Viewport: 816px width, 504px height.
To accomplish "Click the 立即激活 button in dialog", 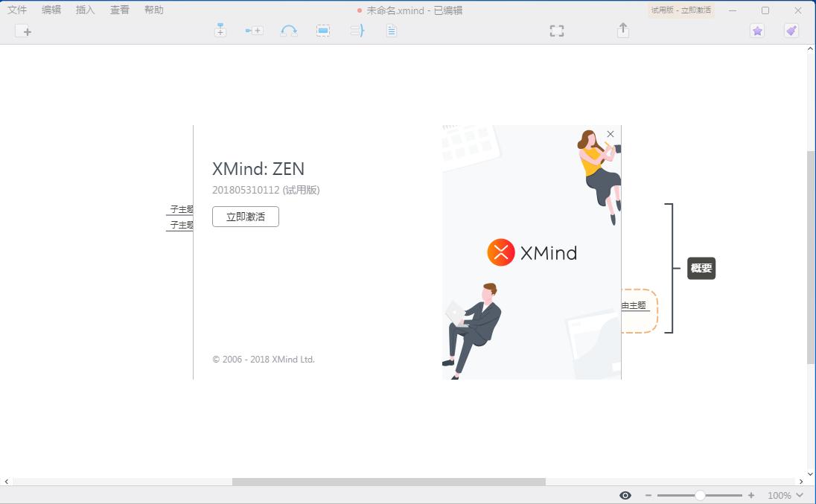I will coord(246,217).
